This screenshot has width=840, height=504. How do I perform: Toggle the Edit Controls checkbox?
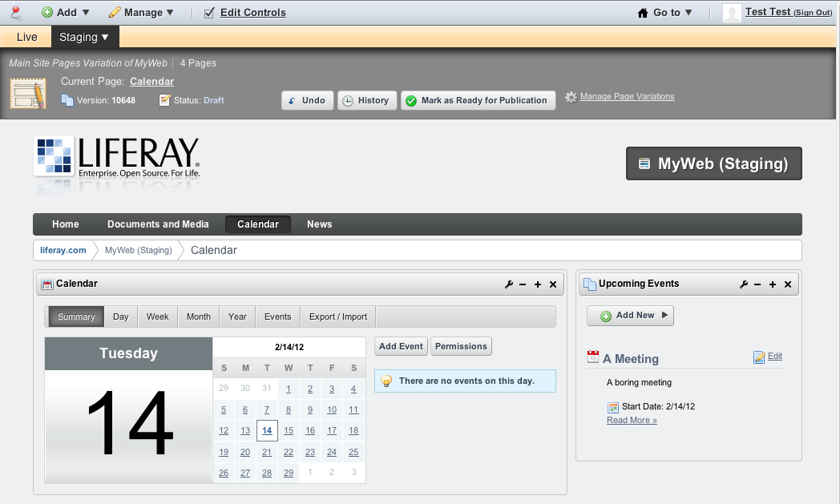click(209, 13)
